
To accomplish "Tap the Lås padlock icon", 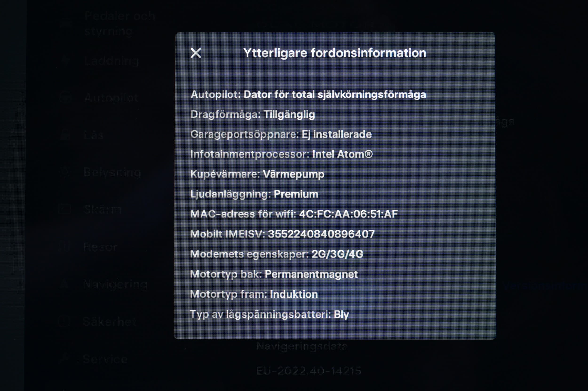I will tap(65, 135).
